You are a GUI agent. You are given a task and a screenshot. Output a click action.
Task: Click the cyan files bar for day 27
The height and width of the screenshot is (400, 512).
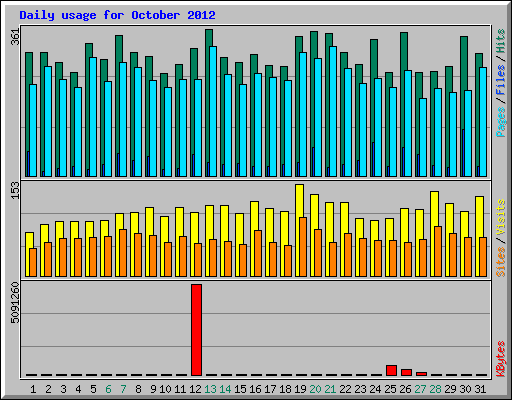point(423,137)
